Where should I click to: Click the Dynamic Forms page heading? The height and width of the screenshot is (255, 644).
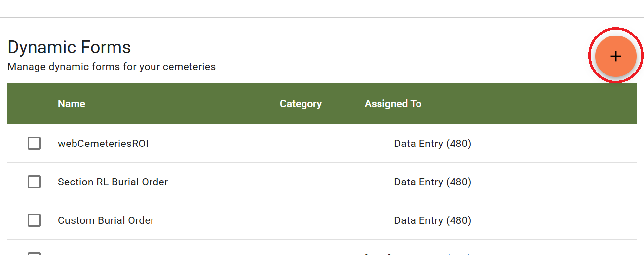click(x=70, y=47)
